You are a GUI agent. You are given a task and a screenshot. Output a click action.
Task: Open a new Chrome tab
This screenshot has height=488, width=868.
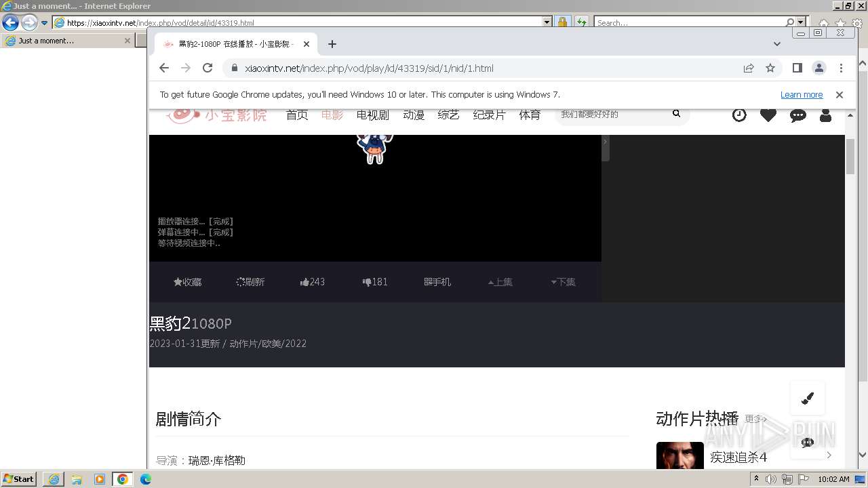coord(332,44)
